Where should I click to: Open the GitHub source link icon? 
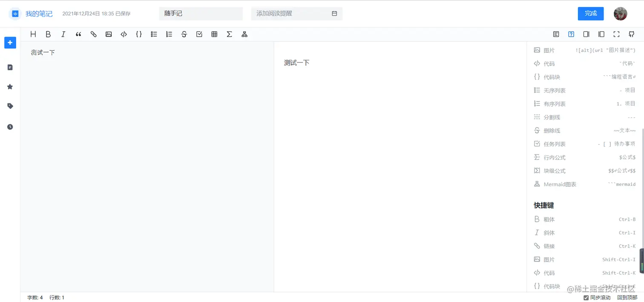632,34
